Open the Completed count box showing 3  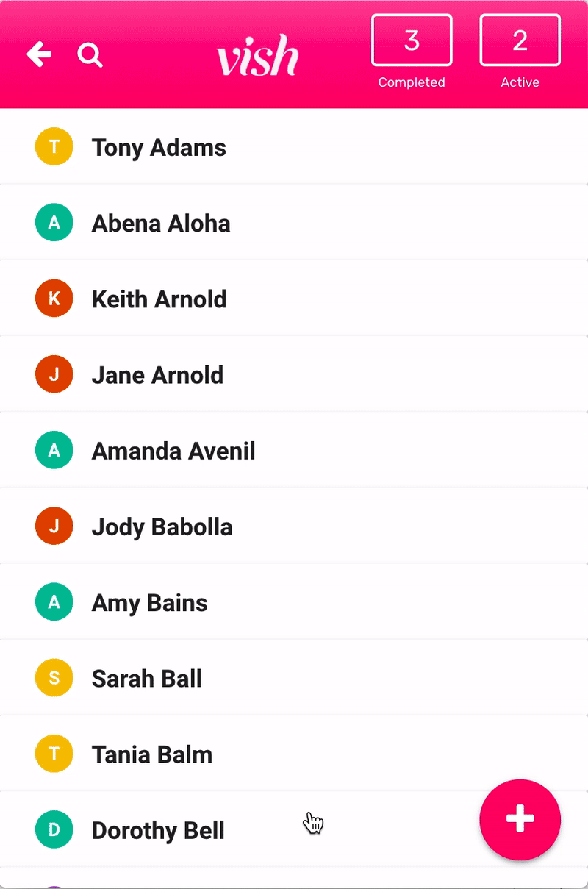pos(412,41)
